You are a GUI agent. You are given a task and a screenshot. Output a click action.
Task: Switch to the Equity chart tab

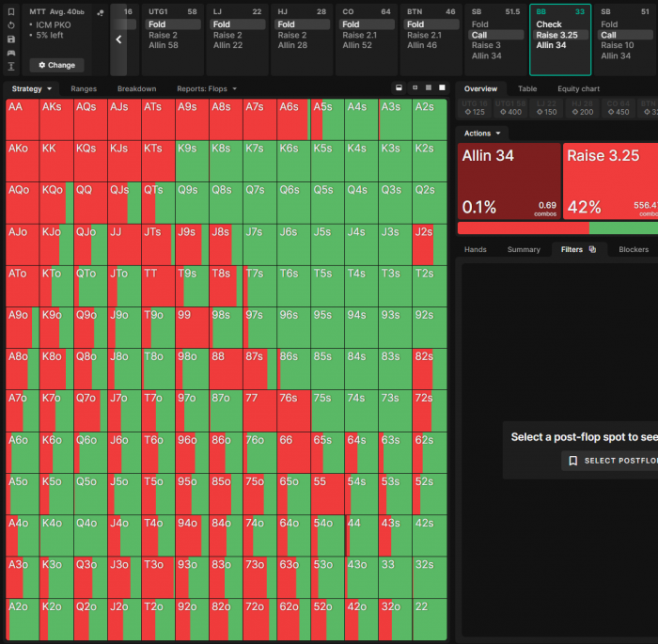578,89
